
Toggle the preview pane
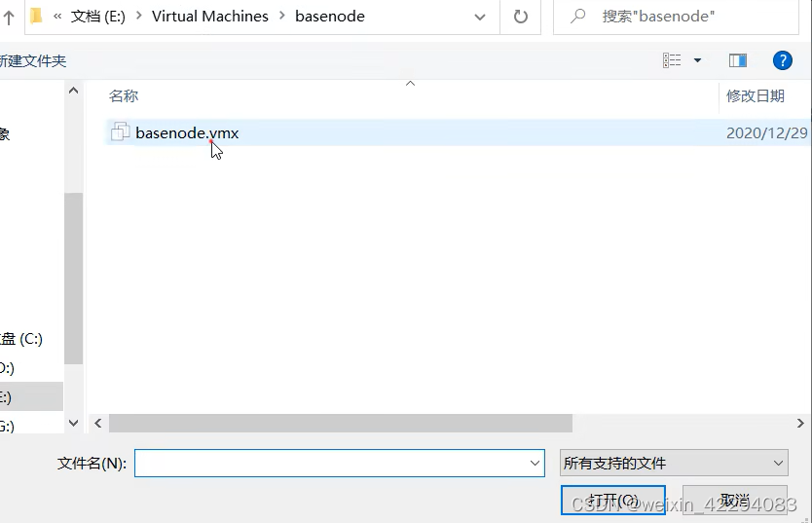coord(737,60)
